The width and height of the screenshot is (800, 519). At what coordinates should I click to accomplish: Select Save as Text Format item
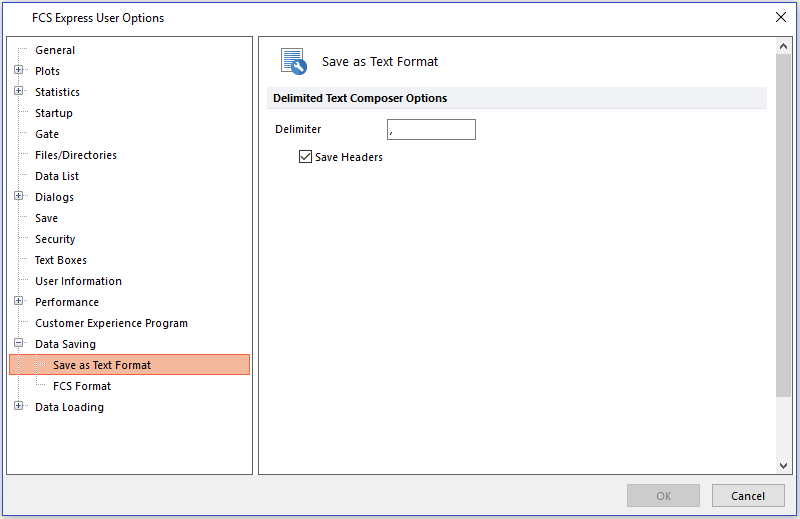point(130,365)
